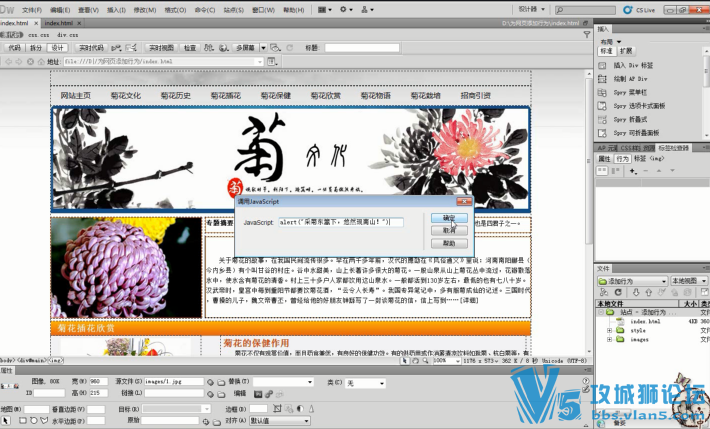The height and width of the screenshot is (429, 710).
Task: Switch to the 拆分 split view
Action: pyautogui.click(x=36, y=48)
